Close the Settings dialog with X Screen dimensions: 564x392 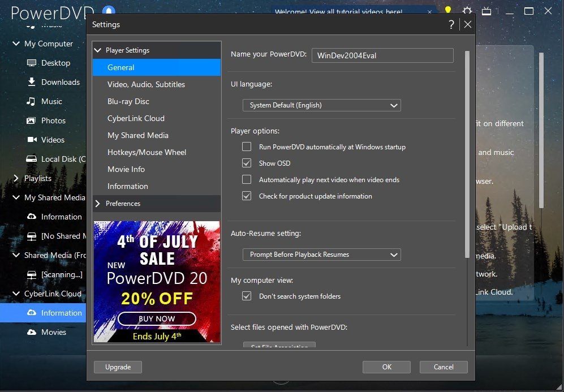pyautogui.click(x=468, y=24)
